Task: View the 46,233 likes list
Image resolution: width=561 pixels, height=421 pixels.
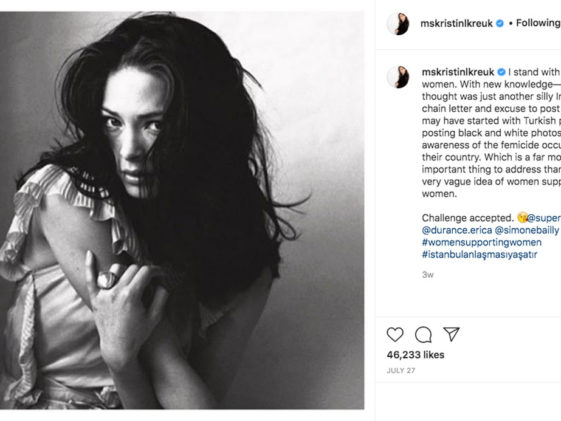Action: 415,355
